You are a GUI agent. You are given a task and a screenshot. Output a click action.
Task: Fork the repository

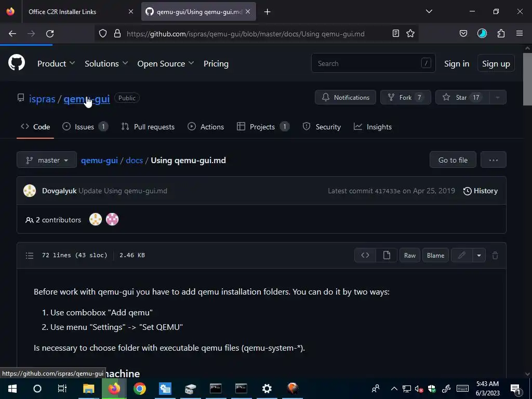[406, 97]
